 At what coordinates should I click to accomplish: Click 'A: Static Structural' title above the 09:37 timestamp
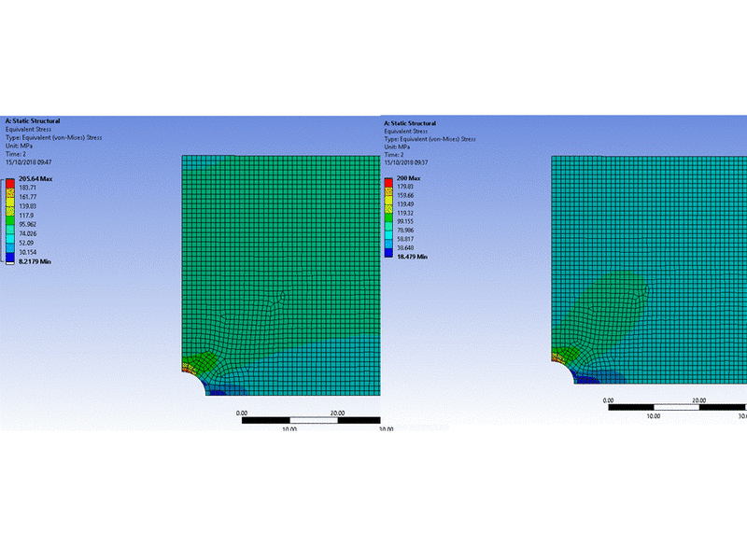410,123
